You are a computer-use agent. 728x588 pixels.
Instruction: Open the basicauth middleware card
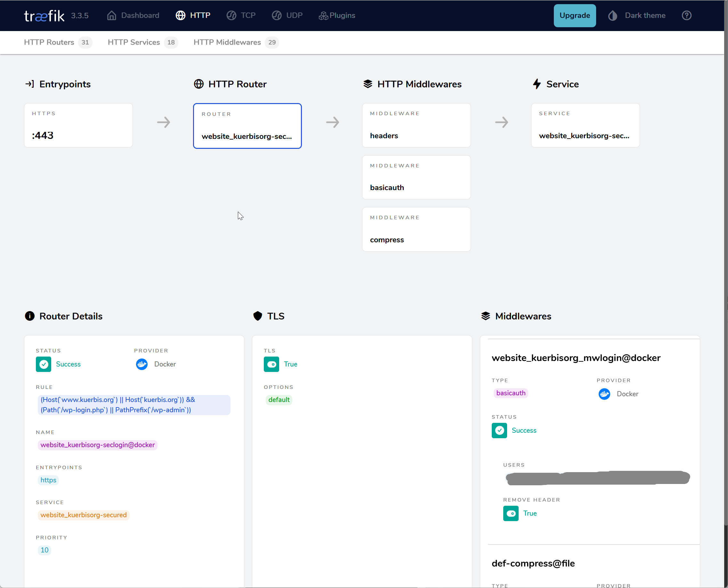(416, 177)
